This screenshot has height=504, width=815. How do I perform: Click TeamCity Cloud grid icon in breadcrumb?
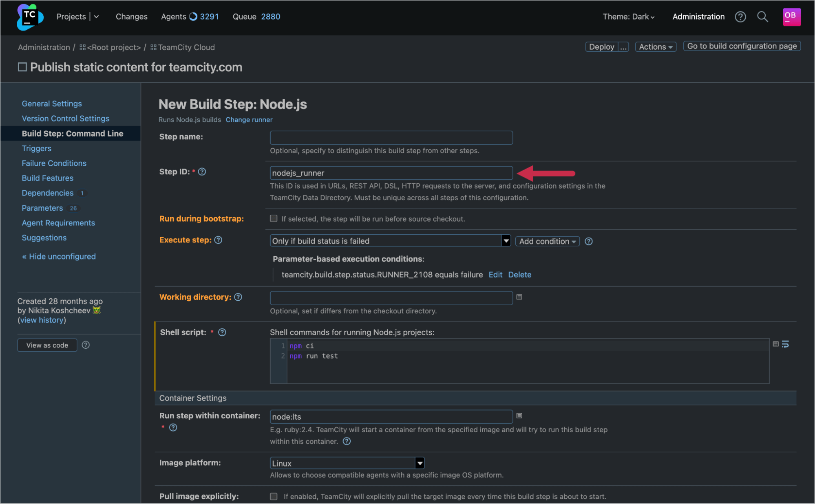click(153, 47)
